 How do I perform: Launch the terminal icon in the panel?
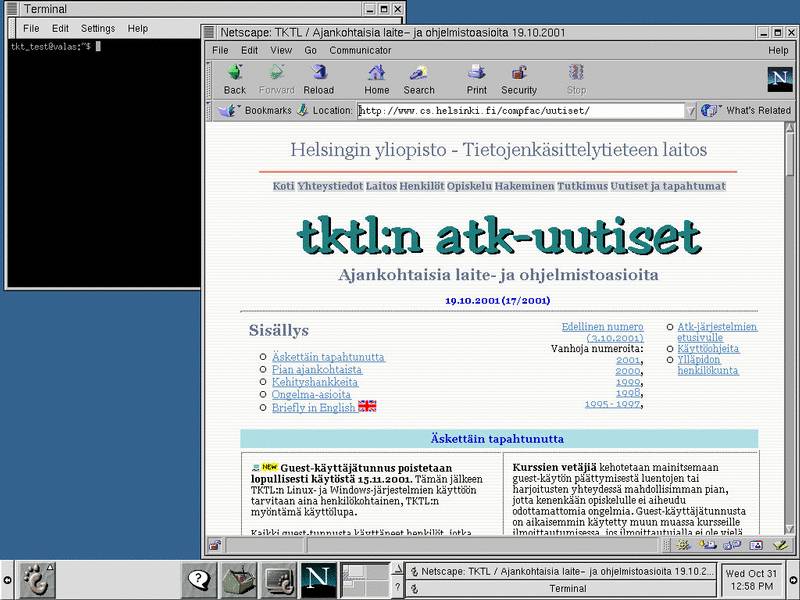278,580
